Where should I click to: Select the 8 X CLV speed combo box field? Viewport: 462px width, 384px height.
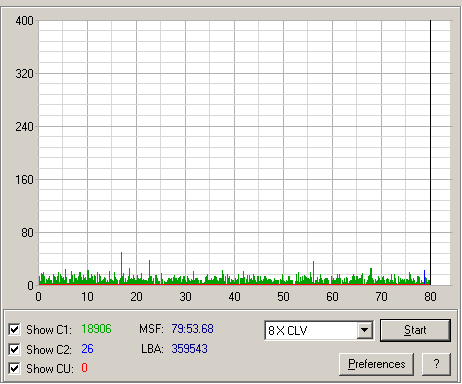pos(319,330)
